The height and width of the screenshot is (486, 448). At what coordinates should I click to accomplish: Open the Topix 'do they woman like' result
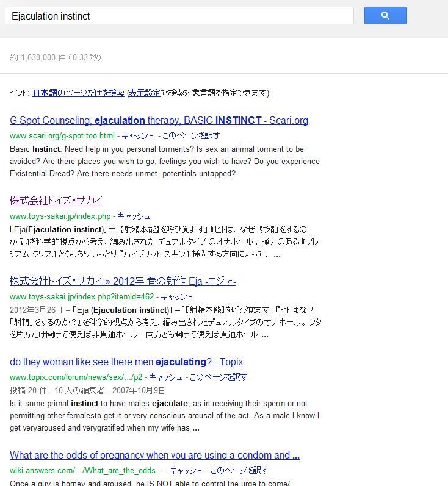point(126,362)
